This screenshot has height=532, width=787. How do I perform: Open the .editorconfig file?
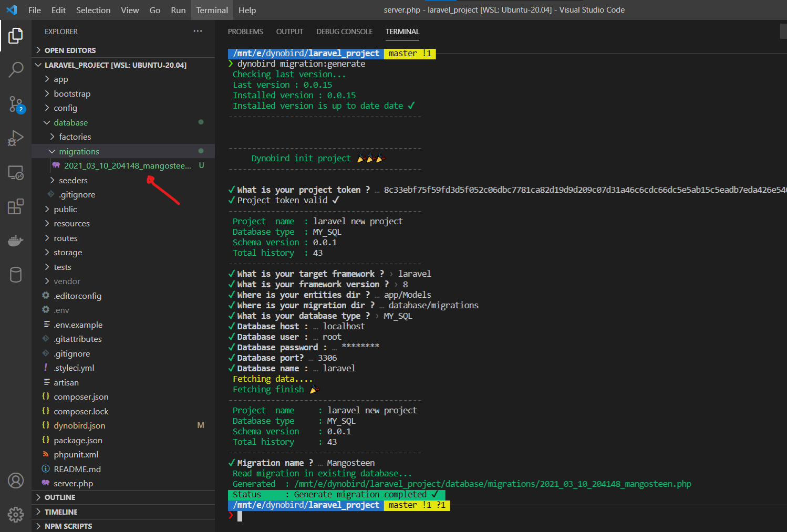coord(123,296)
